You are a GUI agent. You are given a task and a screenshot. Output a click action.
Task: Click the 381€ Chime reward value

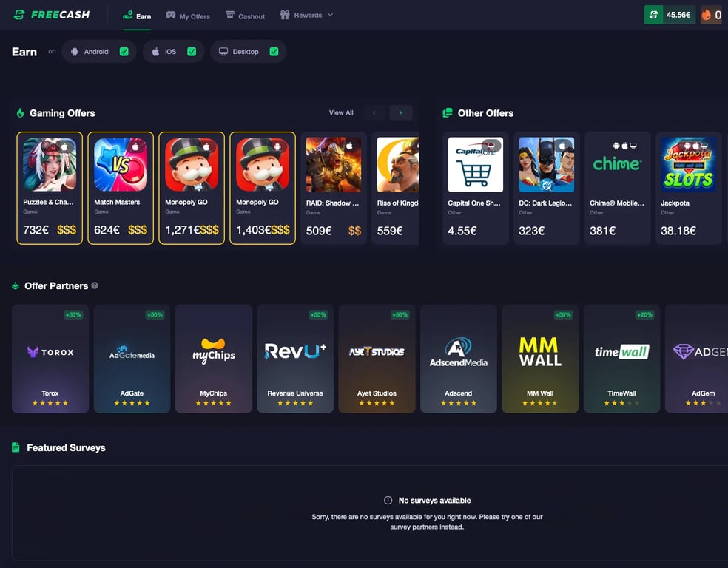(x=603, y=231)
